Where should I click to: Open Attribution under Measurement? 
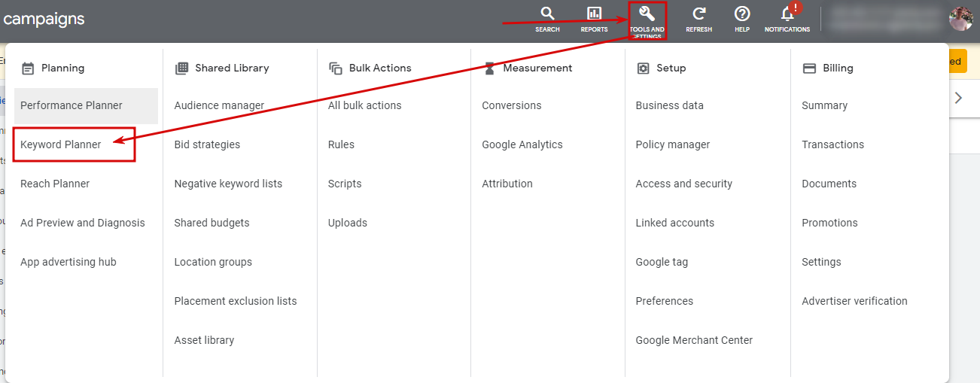[507, 184]
